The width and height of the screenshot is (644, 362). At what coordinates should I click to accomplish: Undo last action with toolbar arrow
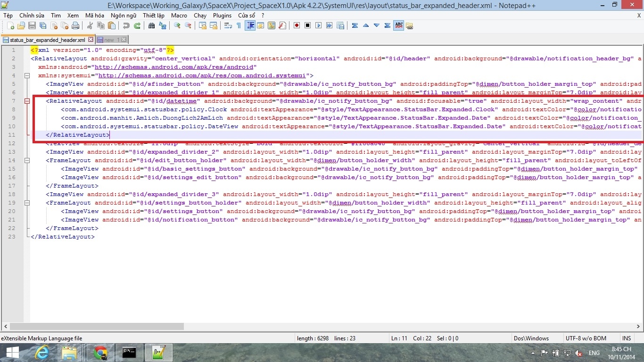(126, 25)
